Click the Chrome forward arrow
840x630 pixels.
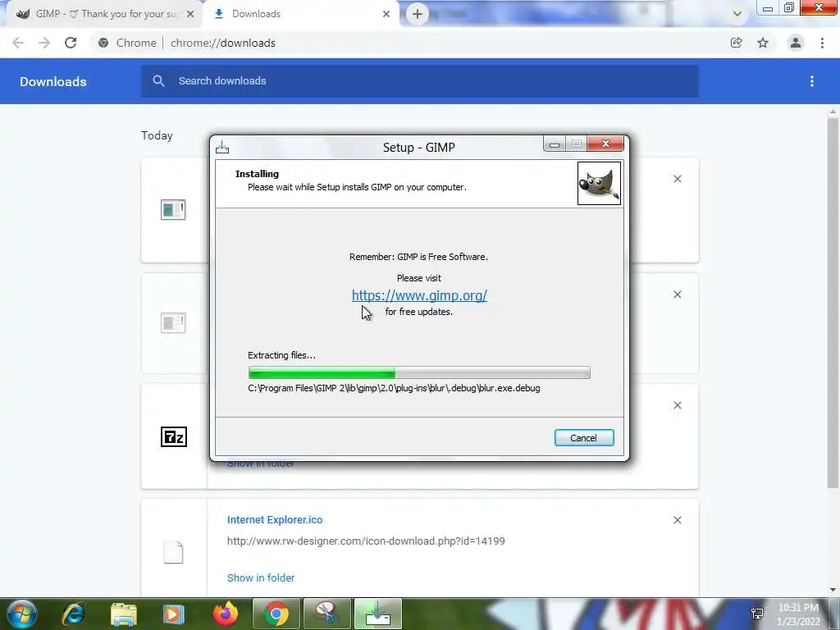(44, 43)
